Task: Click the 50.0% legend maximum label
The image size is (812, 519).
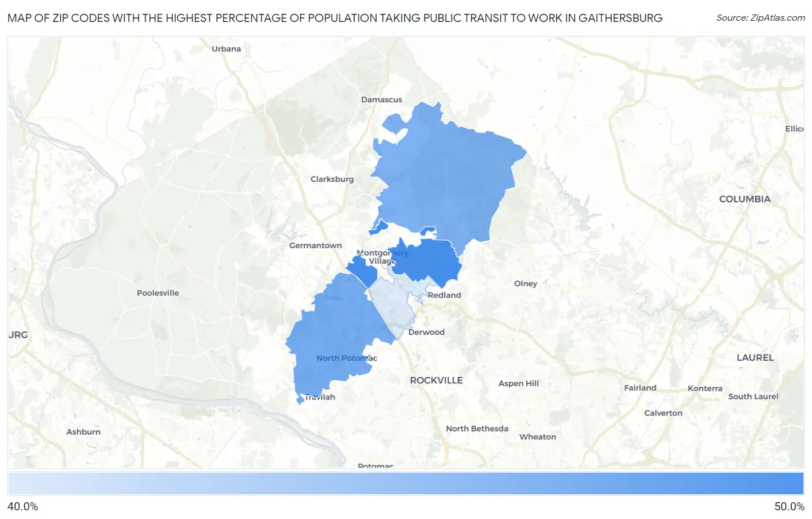Action: click(x=789, y=507)
